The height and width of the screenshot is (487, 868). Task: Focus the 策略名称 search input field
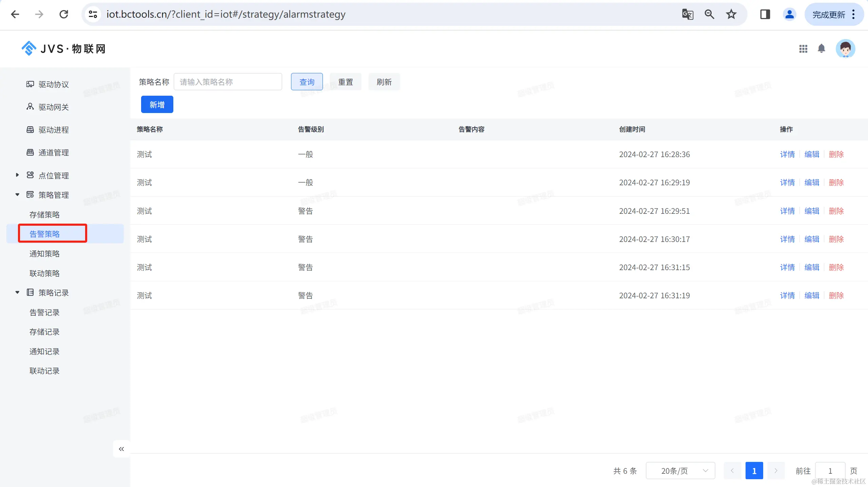click(228, 82)
